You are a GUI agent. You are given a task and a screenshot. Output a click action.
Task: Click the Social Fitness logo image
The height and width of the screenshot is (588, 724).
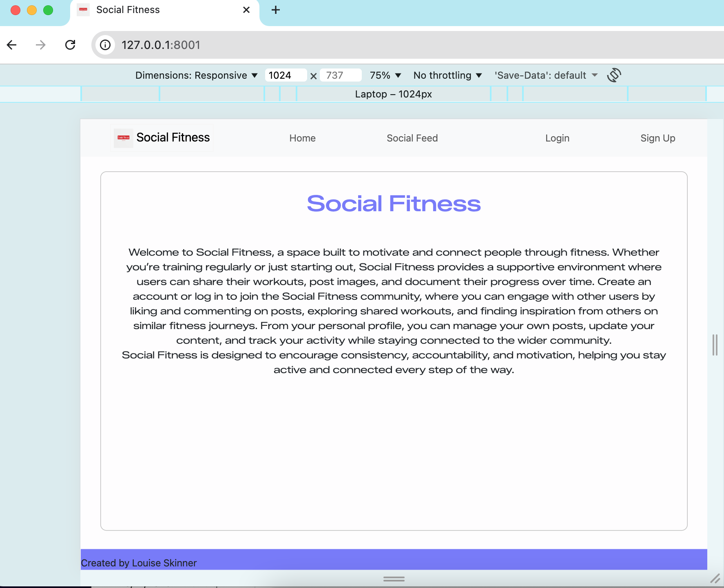123,138
